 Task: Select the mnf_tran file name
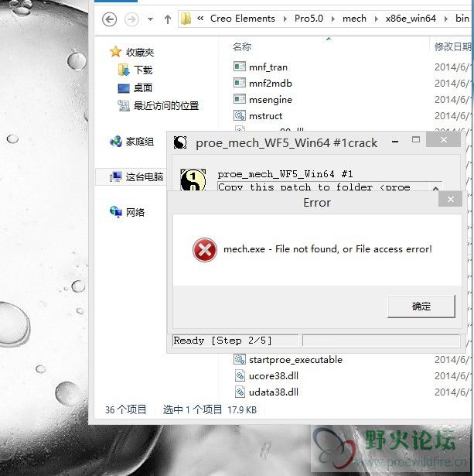268,67
